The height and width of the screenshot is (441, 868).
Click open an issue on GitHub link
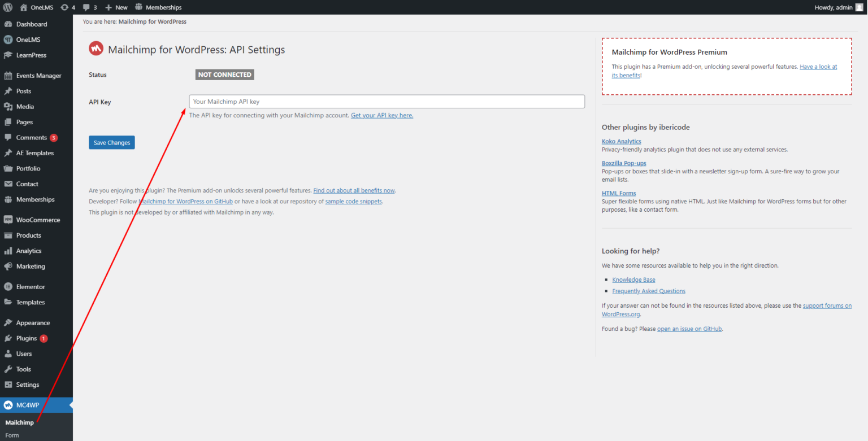pos(689,329)
